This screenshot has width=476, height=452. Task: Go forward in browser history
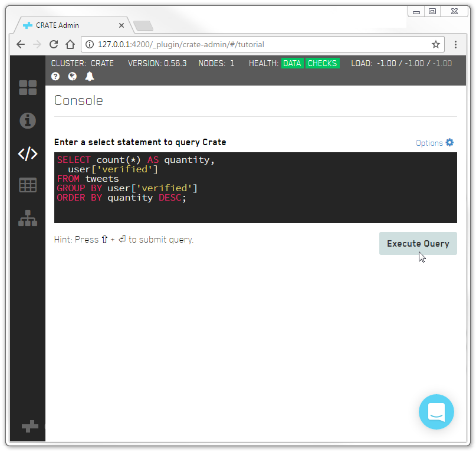point(37,44)
